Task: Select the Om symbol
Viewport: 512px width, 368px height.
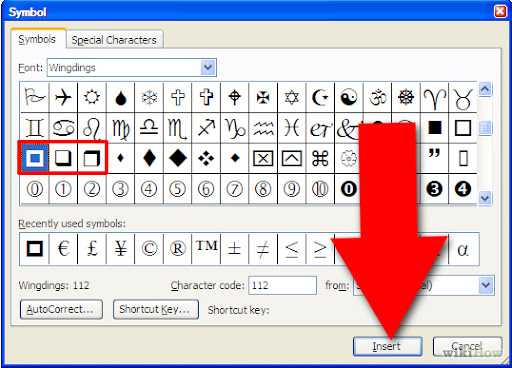Action: [x=377, y=98]
